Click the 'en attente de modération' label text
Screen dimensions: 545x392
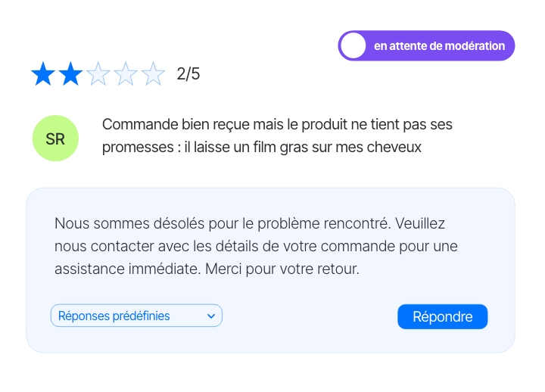[439, 46]
